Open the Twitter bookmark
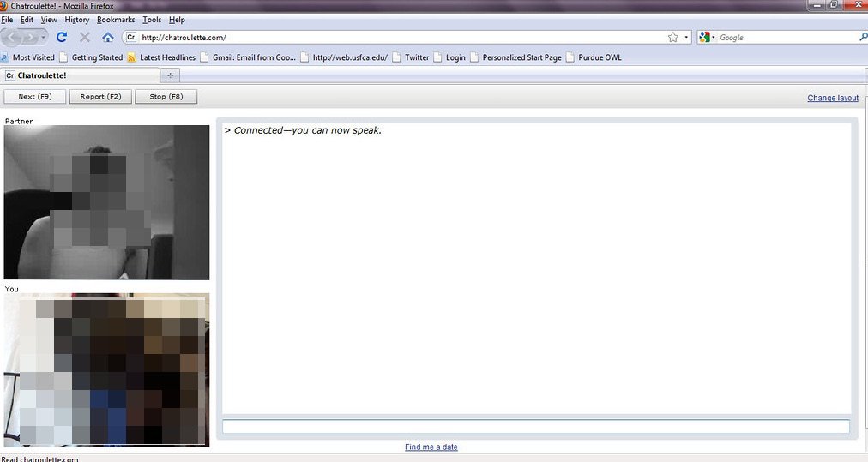Screen dimensions: 868x462 click(x=411, y=57)
